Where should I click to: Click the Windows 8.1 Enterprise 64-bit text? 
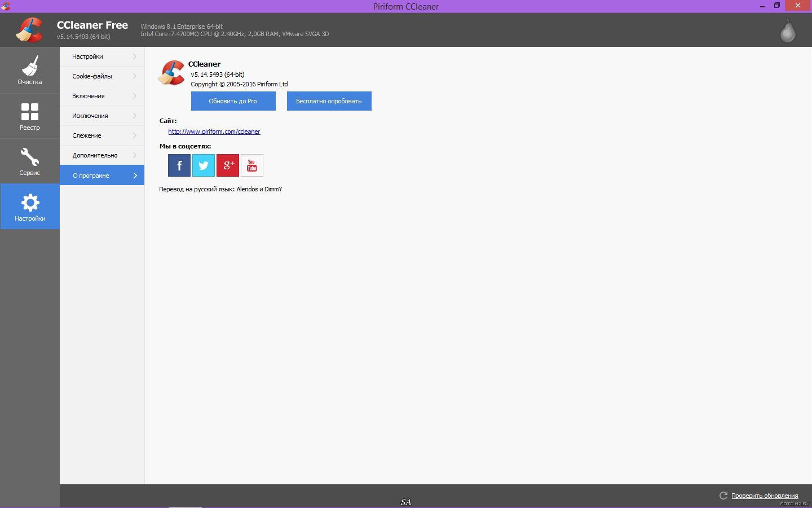(182, 27)
